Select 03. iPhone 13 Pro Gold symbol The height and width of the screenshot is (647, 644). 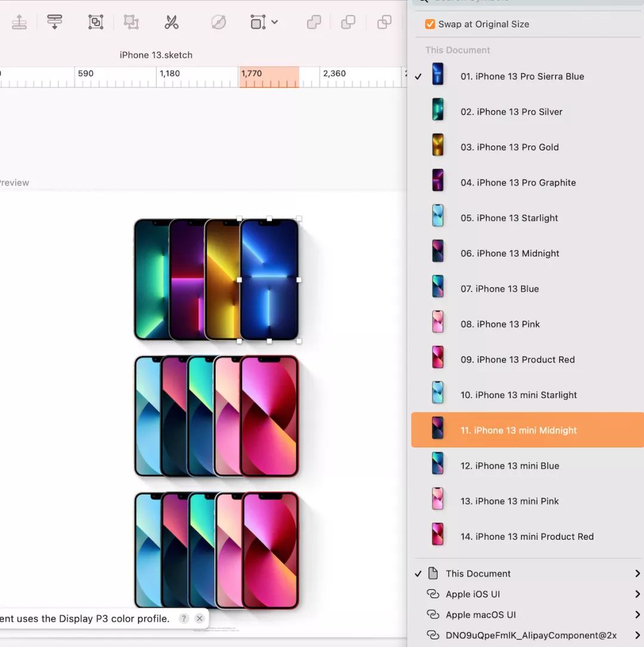click(509, 147)
